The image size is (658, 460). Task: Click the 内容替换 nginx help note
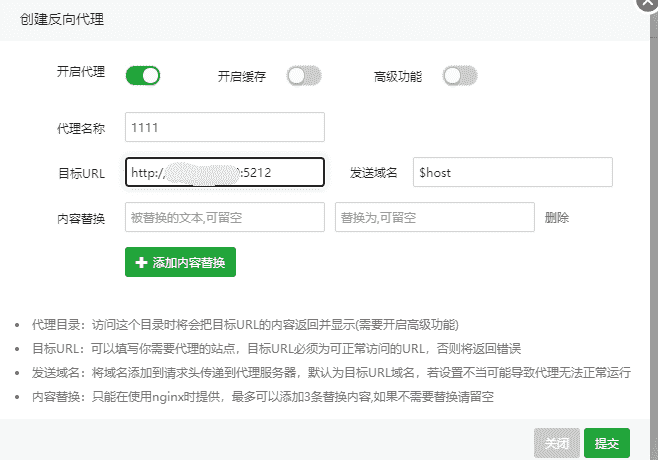263,397
